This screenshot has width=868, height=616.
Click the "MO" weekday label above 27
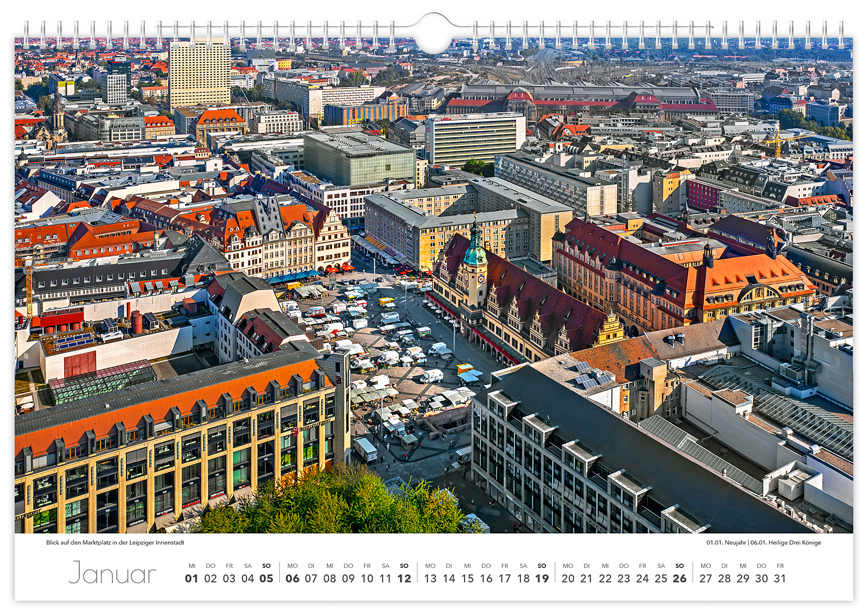[706, 566]
